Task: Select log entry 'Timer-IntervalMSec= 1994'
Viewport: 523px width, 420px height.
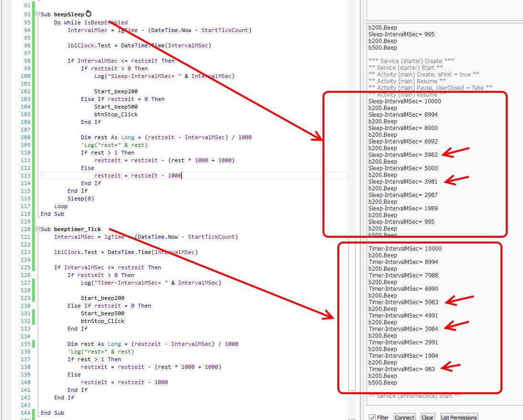Action: point(403,355)
